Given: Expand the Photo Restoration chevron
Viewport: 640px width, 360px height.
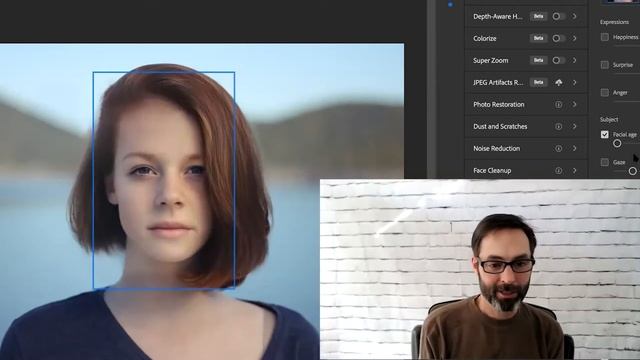Looking at the screenshot, I should coord(575,104).
